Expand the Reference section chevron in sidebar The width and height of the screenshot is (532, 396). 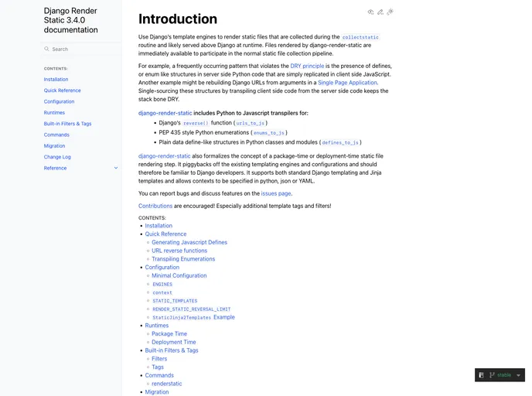[116, 168]
